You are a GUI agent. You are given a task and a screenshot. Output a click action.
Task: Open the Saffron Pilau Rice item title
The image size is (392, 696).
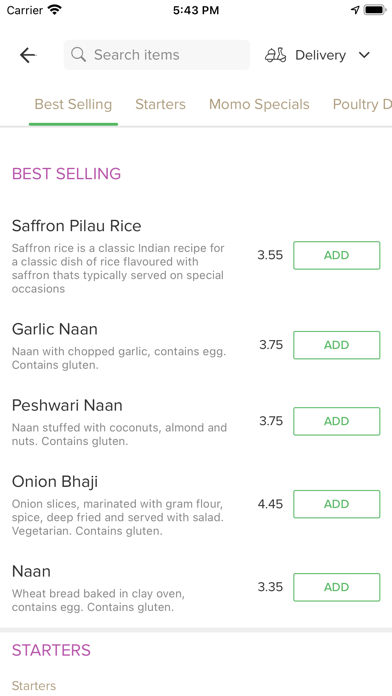pos(76,226)
